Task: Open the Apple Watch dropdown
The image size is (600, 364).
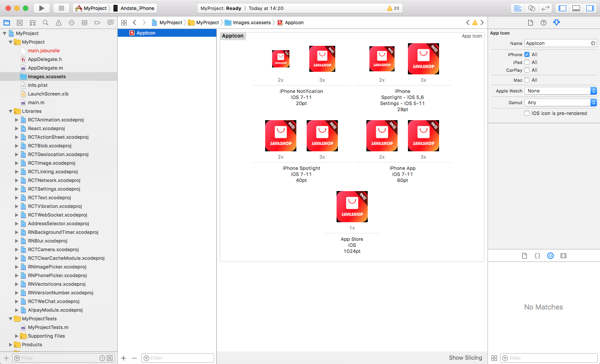Action: tap(561, 91)
